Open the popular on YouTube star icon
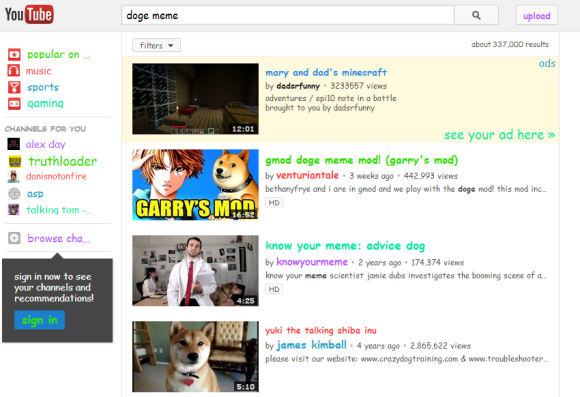This screenshot has width=580, height=397. tap(14, 55)
